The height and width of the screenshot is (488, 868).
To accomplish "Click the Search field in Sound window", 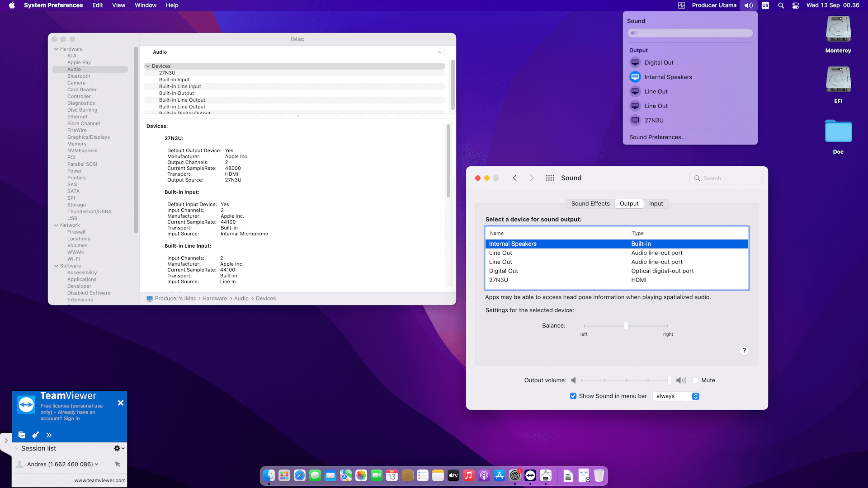I will tap(726, 178).
